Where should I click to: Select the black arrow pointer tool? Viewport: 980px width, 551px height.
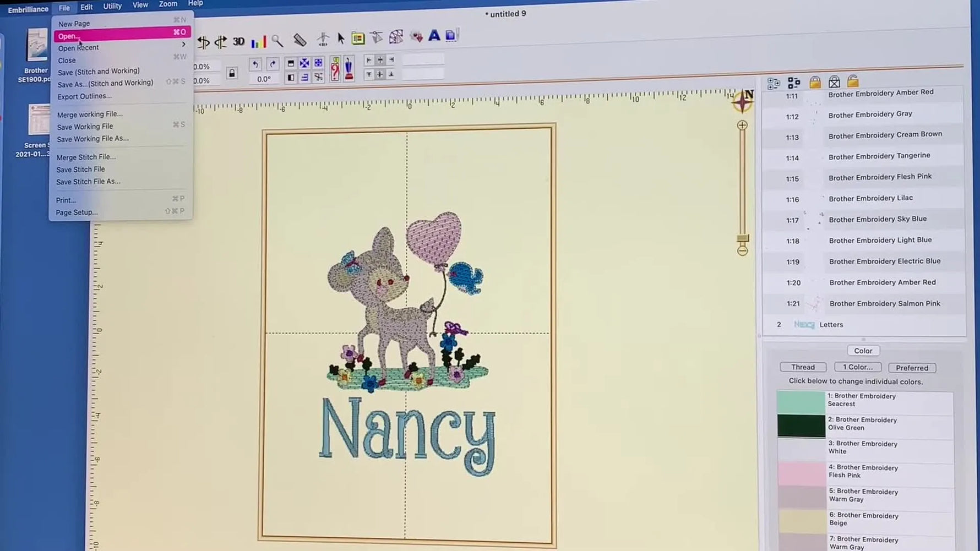point(341,38)
